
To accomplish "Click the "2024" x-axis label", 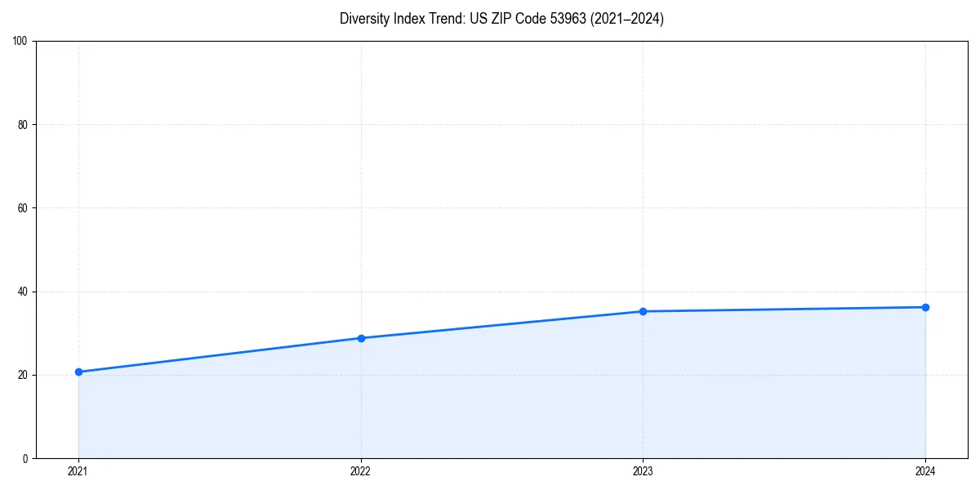I will (x=925, y=471).
